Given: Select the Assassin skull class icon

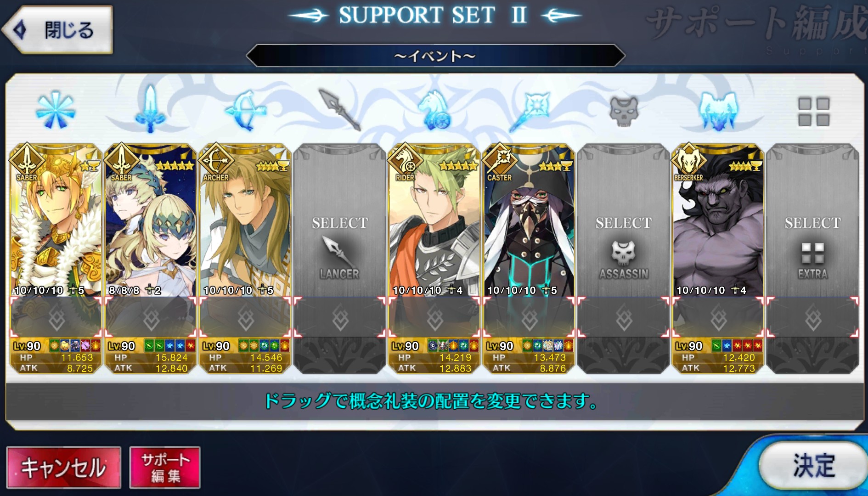Looking at the screenshot, I should tap(624, 111).
